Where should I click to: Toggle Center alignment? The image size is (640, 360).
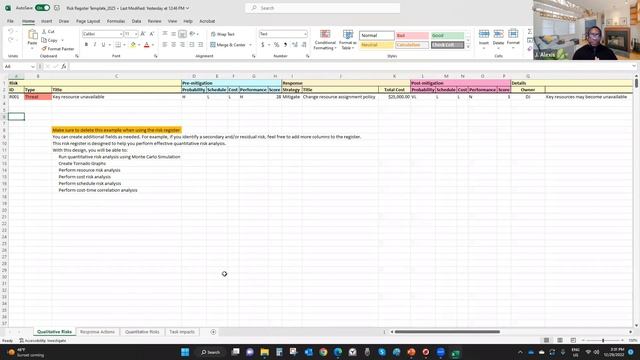point(173,44)
